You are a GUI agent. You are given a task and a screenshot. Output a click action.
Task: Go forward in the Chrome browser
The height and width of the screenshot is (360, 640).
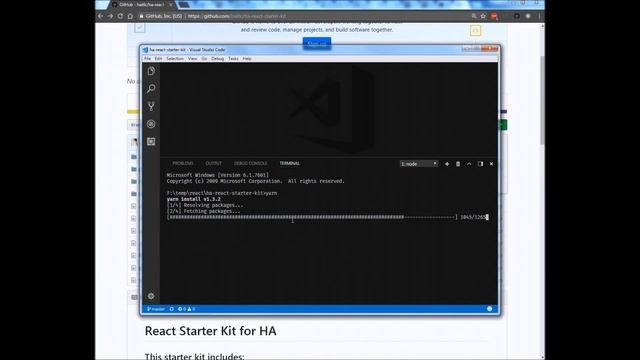[110, 16]
